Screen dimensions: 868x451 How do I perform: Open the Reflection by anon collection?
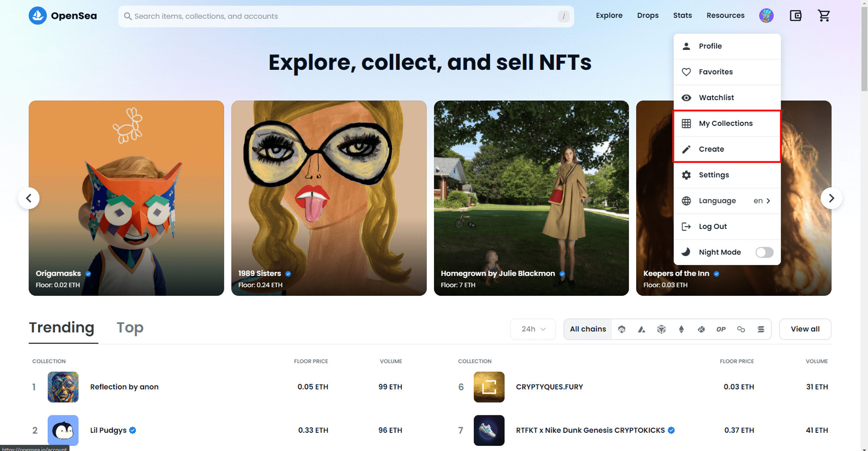[x=124, y=387]
